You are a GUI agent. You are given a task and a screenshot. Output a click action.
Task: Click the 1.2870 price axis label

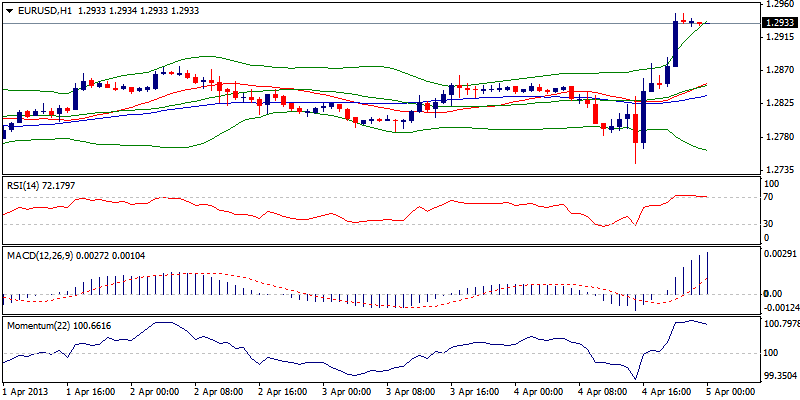click(778, 70)
